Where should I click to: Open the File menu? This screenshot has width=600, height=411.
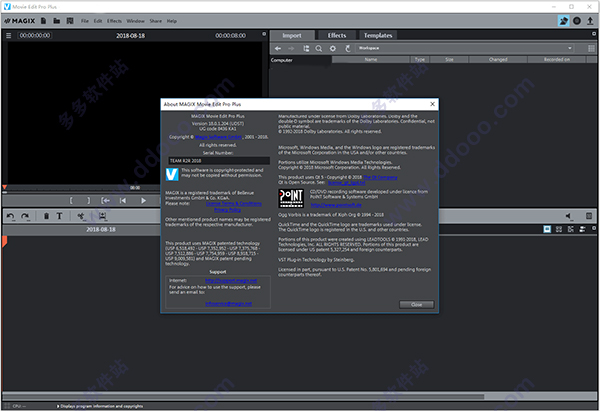coord(85,21)
